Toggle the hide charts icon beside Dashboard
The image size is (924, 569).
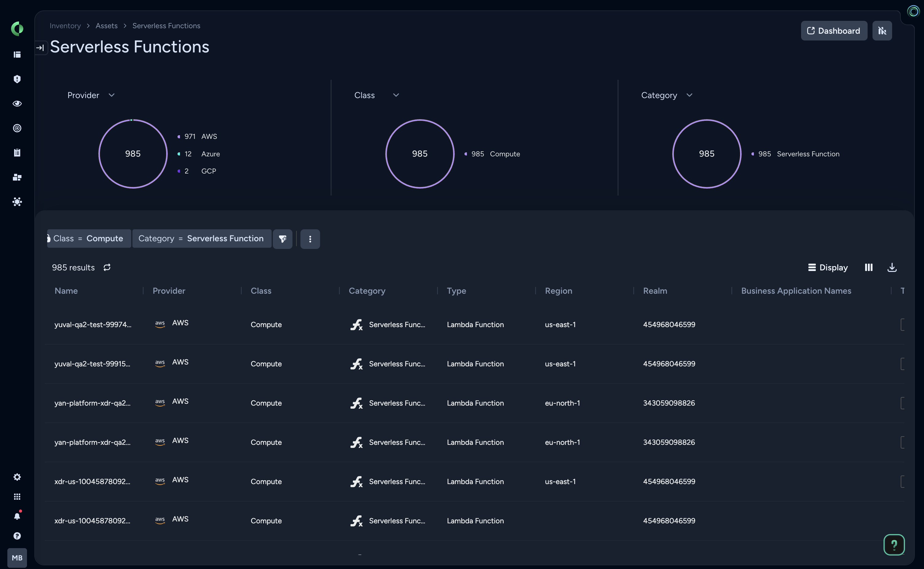pyautogui.click(x=882, y=31)
